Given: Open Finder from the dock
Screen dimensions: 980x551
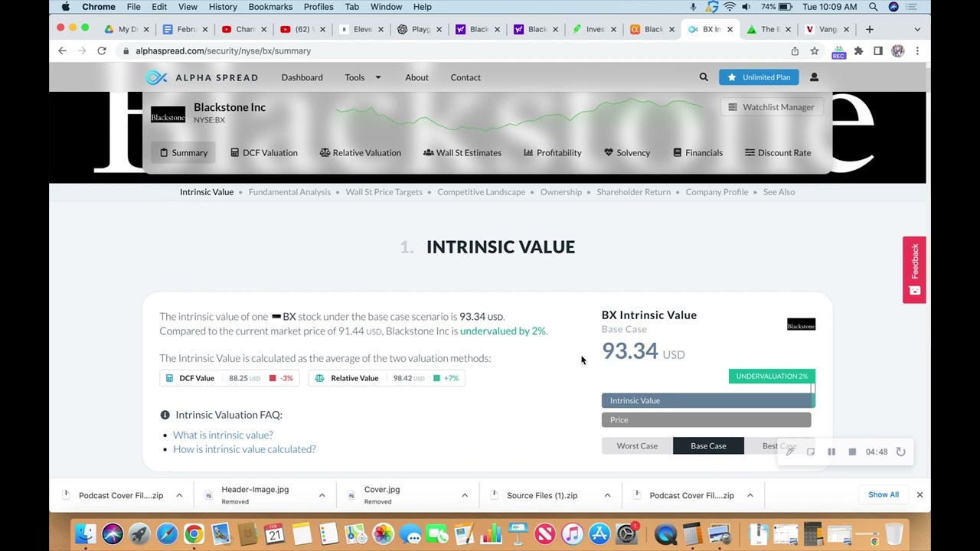Looking at the screenshot, I should point(85,533).
